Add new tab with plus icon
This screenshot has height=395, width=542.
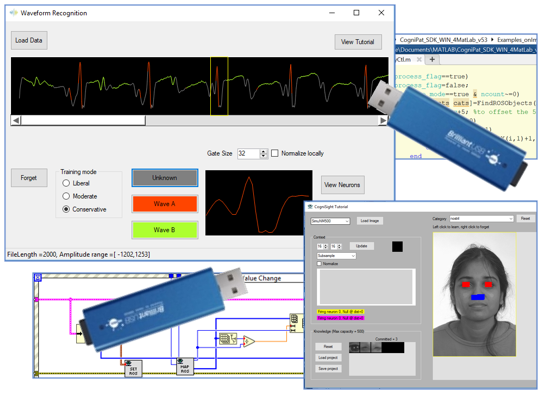pyautogui.click(x=432, y=59)
